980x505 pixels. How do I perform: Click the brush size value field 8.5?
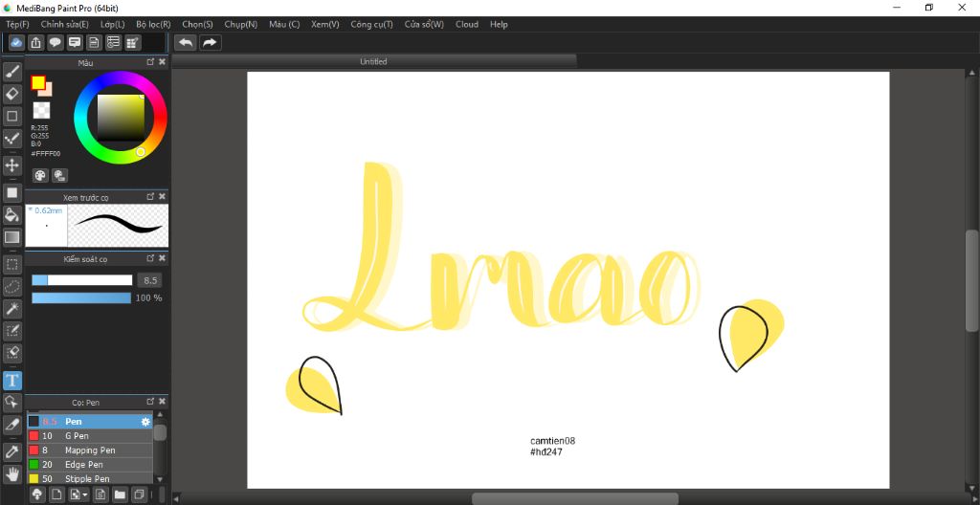point(150,280)
